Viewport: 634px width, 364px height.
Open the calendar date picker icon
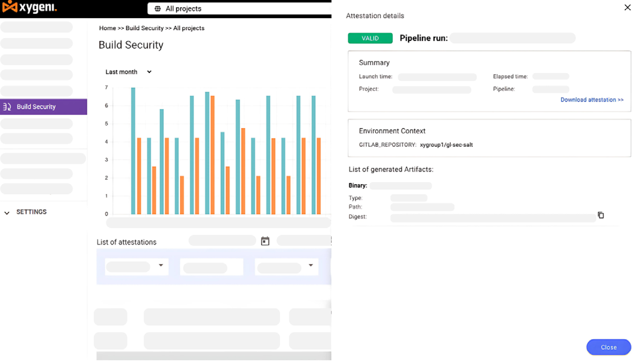click(x=265, y=241)
